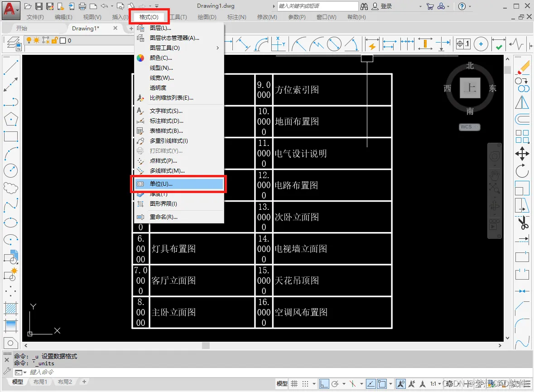Screen dimensions: 534x392
Task: Click the 上 face of the ViewCube
Action: 470,88
